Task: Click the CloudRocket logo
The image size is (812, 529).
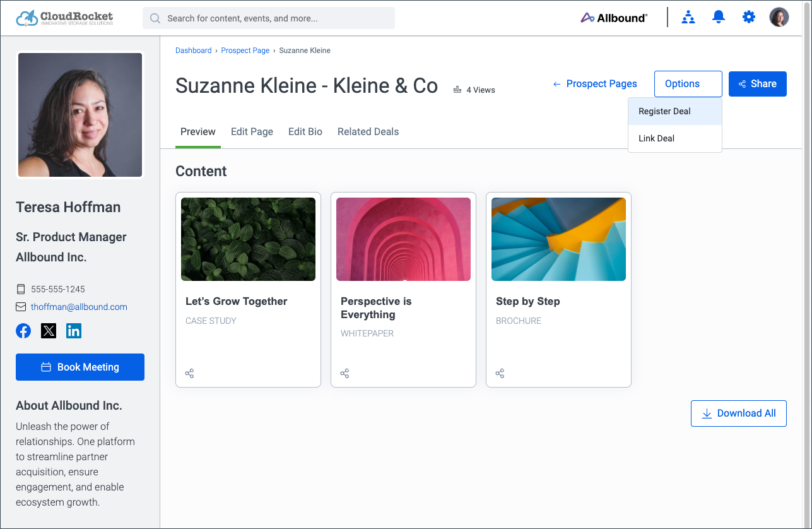Action: point(64,18)
